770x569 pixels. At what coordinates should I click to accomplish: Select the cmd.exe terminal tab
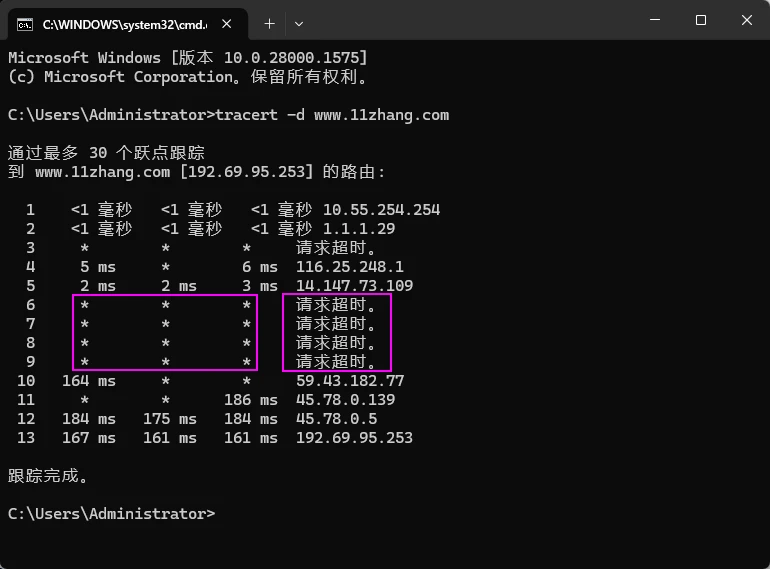127,24
